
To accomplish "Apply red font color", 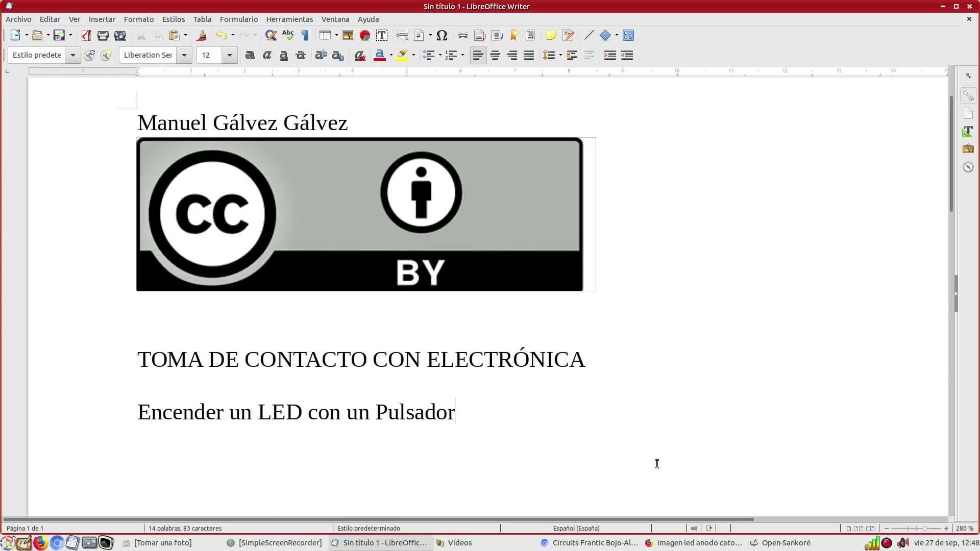I will (x=379, y=55).
